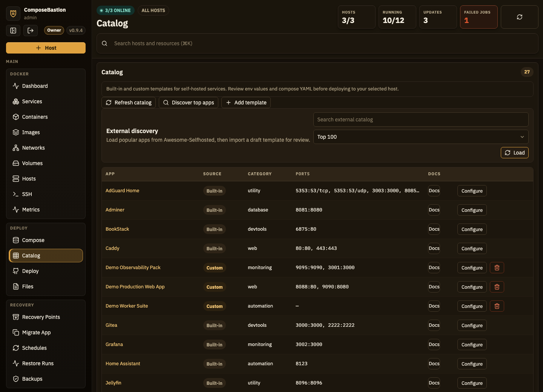Click the refresh icon in top header
The image size is (543, 392).
pos(519,17)
